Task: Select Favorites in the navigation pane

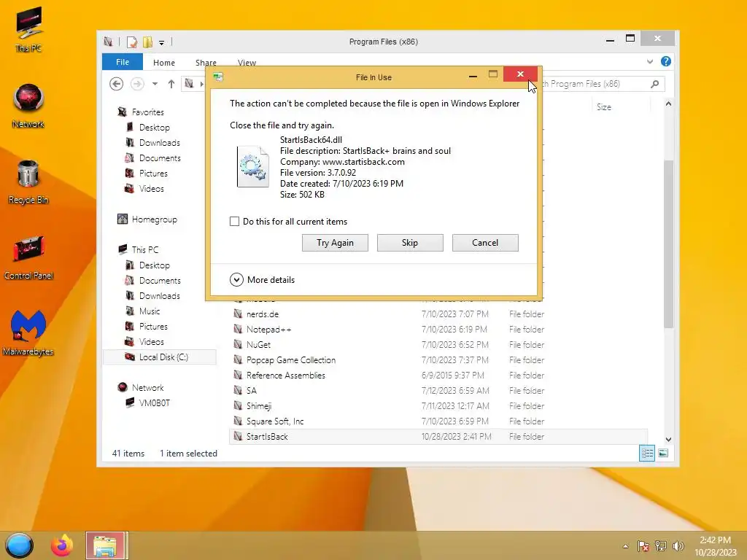Action: pyautogui.click(x=147, y=112)
